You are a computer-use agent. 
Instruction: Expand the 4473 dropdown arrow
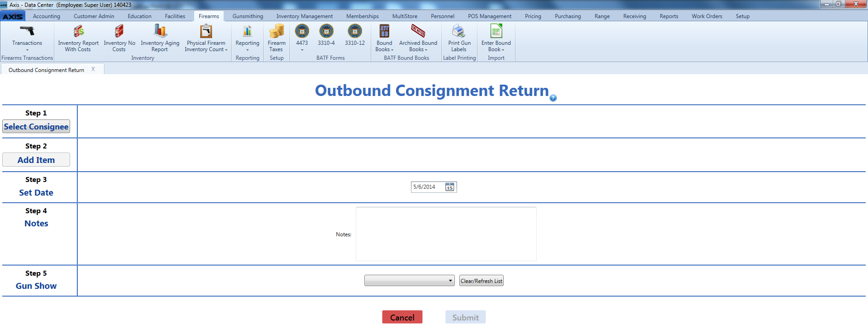(x=302, y=50)
